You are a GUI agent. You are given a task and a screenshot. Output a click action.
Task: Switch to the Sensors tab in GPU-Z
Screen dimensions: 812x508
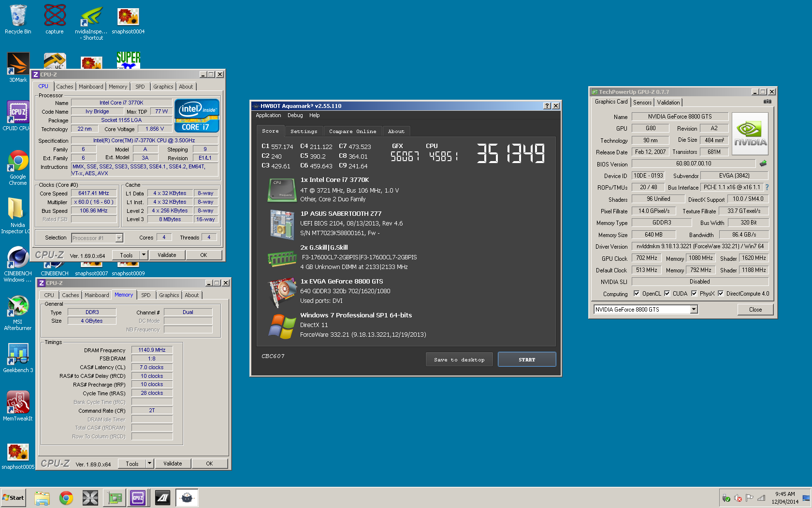642,103
